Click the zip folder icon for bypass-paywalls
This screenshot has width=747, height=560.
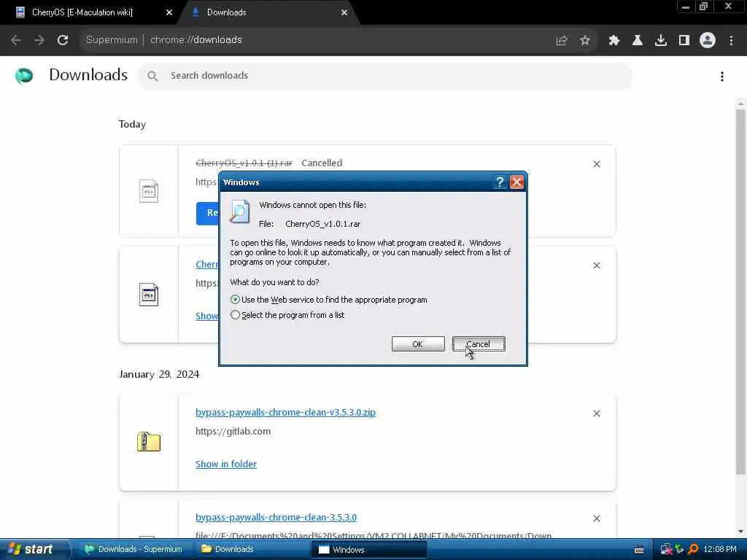point(149,441)
